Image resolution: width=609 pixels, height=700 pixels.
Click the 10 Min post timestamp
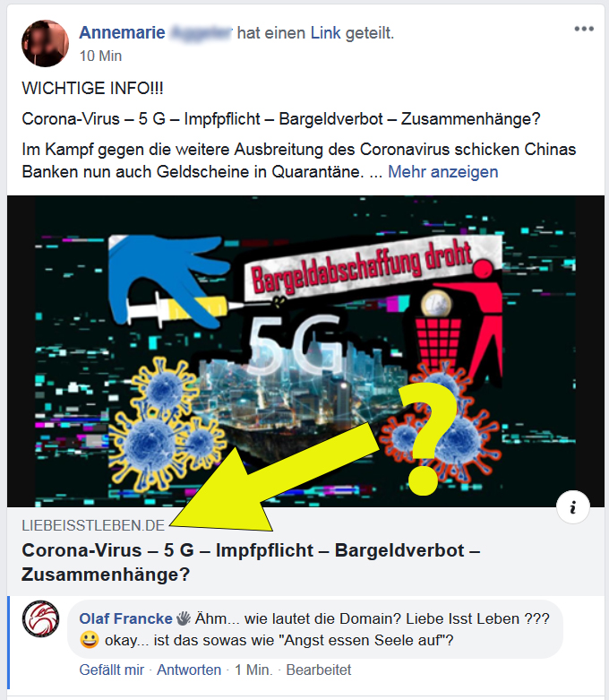tap(100, 56)
